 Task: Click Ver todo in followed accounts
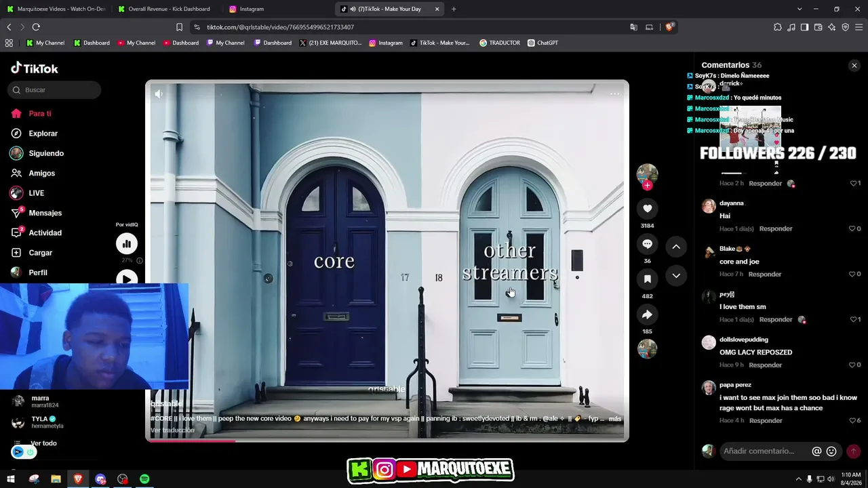[x=43, y=443]
